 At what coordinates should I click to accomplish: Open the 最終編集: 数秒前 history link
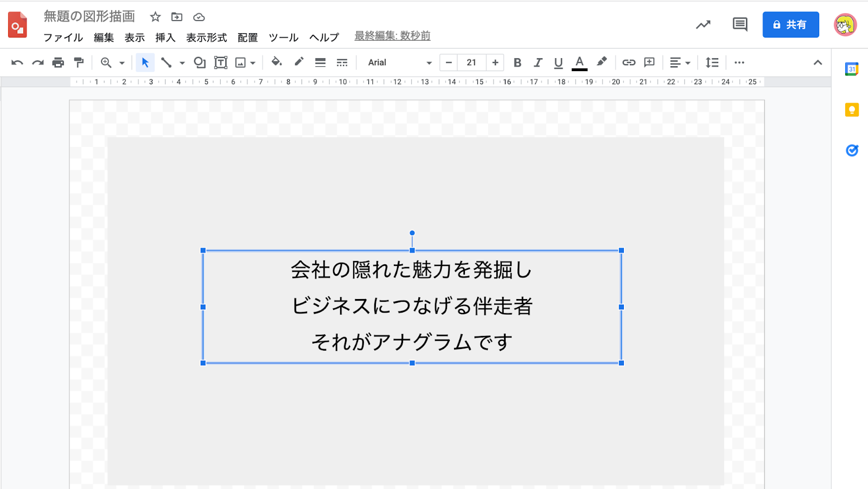click(x=392, y=36)
